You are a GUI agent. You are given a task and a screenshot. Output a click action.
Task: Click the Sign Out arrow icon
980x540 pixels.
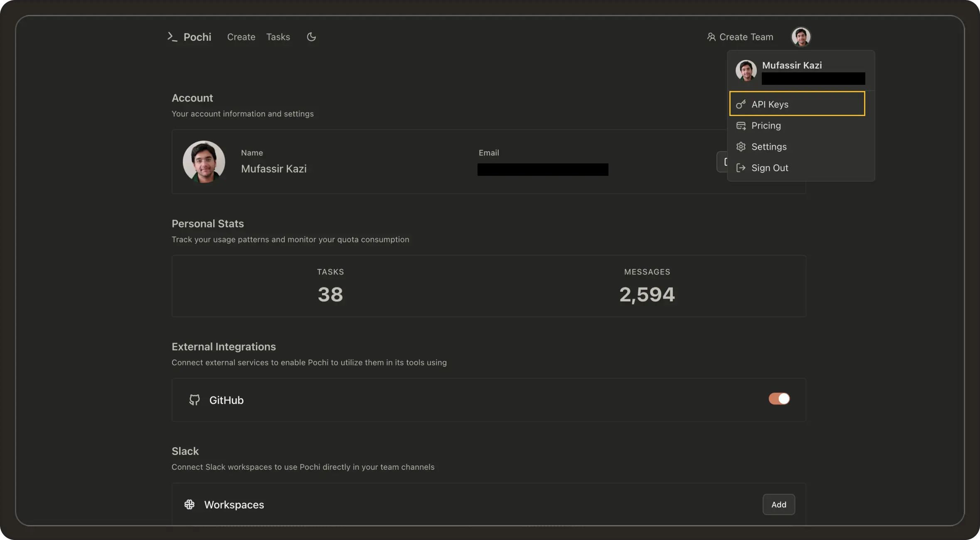[741, 168]
